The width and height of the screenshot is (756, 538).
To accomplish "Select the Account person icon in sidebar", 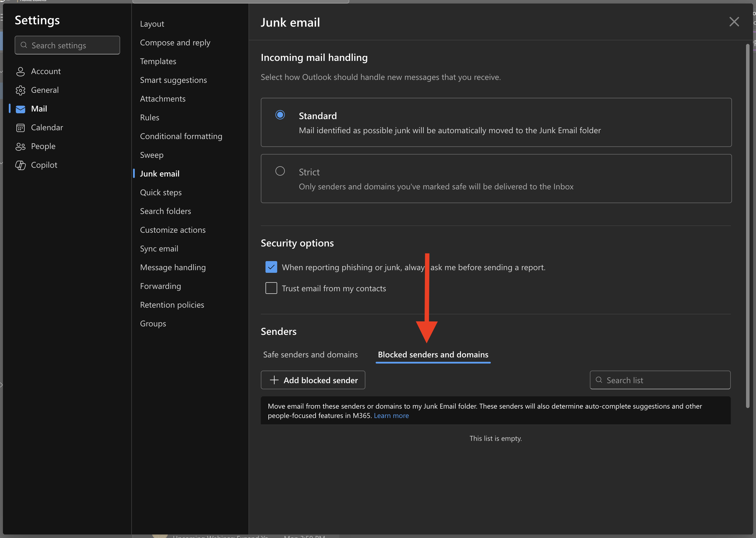I will point(21,71).
